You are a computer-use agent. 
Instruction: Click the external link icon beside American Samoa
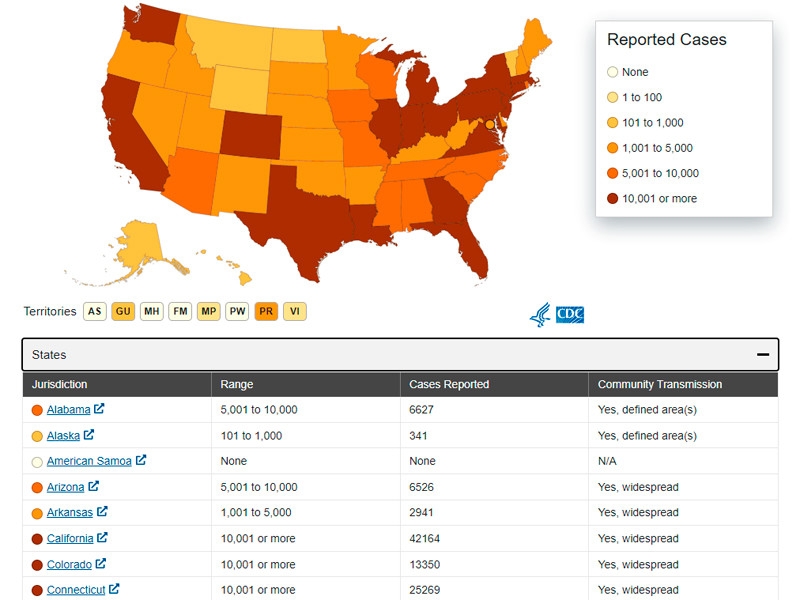pos(141,461)
